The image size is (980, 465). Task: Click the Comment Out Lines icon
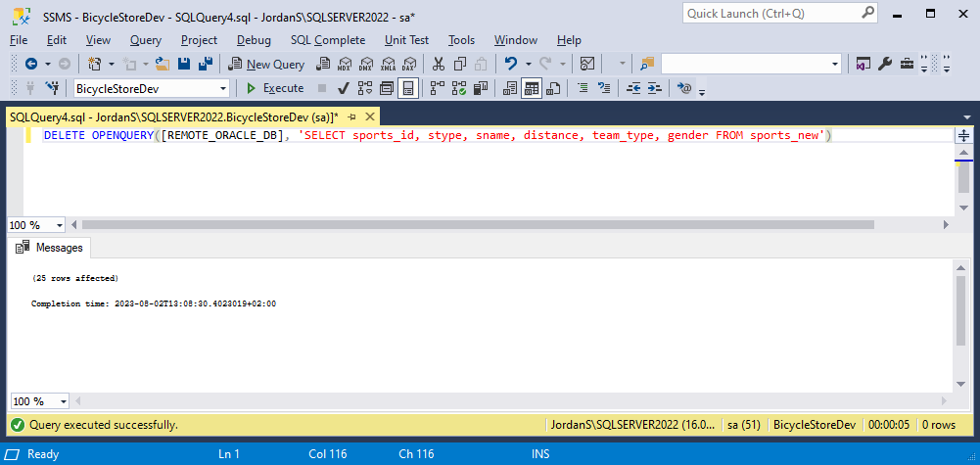(x=583, y=88)
